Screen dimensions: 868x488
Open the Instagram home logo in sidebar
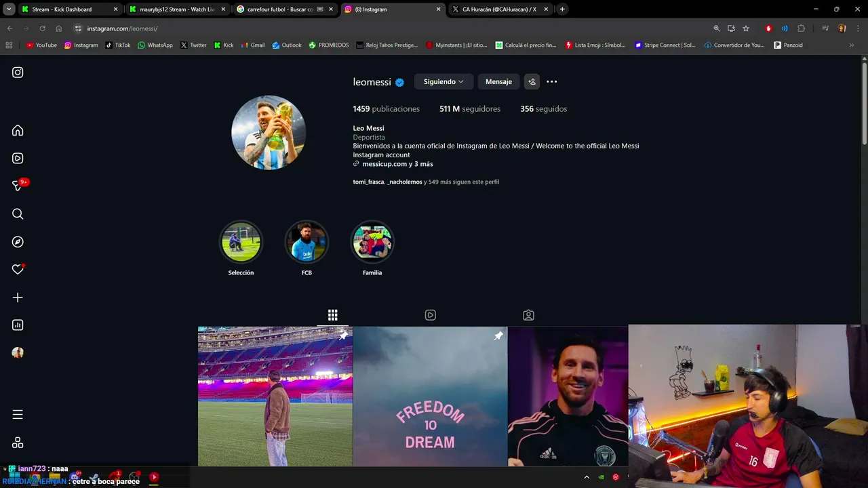tap(18, 73)
